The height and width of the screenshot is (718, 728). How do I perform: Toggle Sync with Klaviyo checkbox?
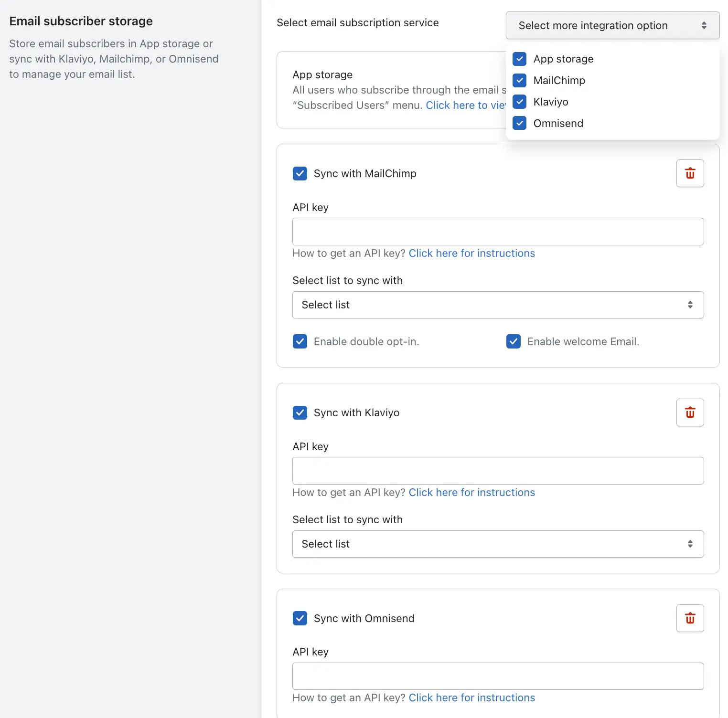[300, 412]
